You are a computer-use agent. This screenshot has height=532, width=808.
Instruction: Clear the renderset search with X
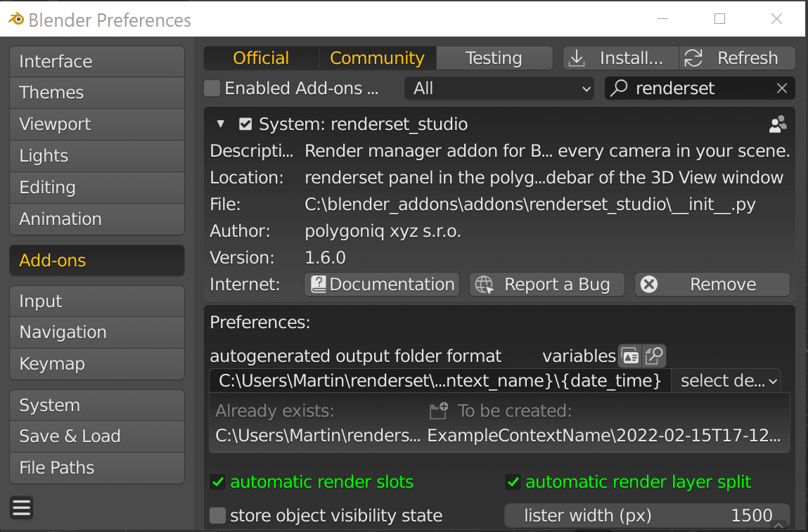coord(781,89)
